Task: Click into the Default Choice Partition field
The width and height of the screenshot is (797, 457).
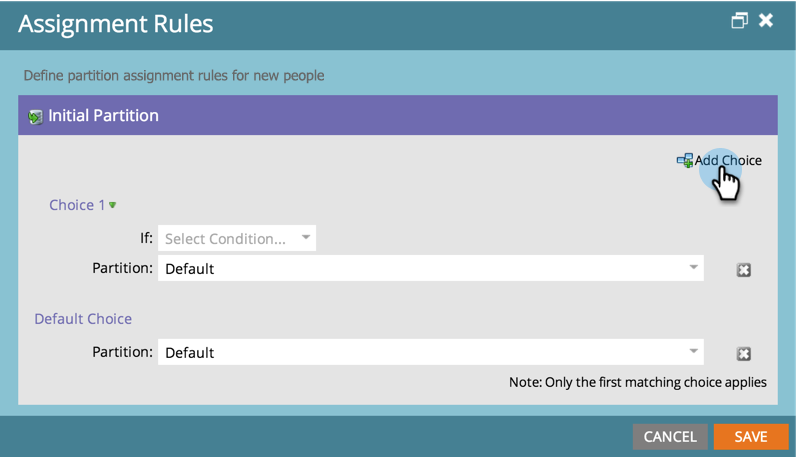Action: pyautogui.click(x=420, y=352)
